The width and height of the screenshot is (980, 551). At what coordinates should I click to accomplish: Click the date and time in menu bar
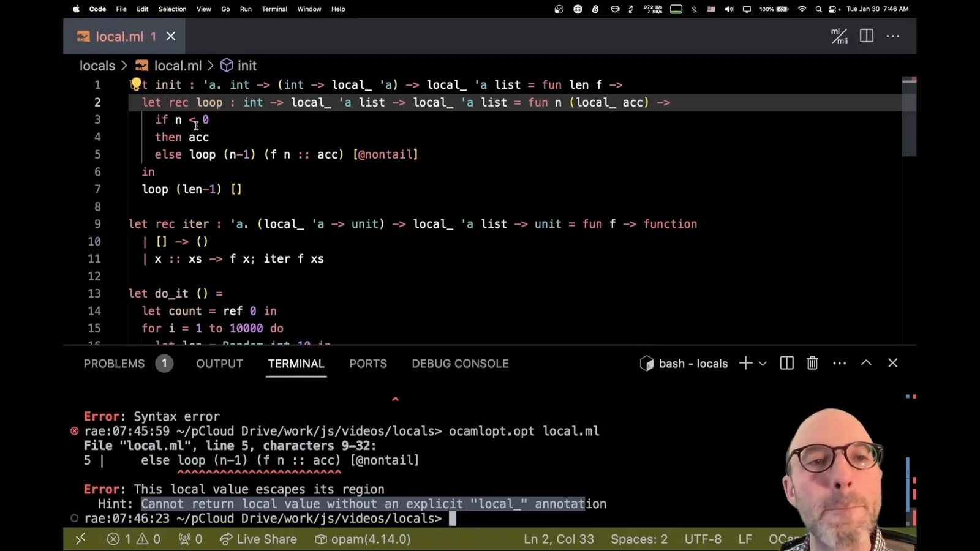pyautogui.click(x=877, y=9)
